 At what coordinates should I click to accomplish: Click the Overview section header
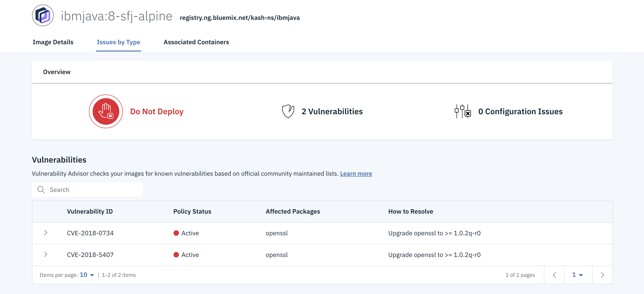coord(57,72)
